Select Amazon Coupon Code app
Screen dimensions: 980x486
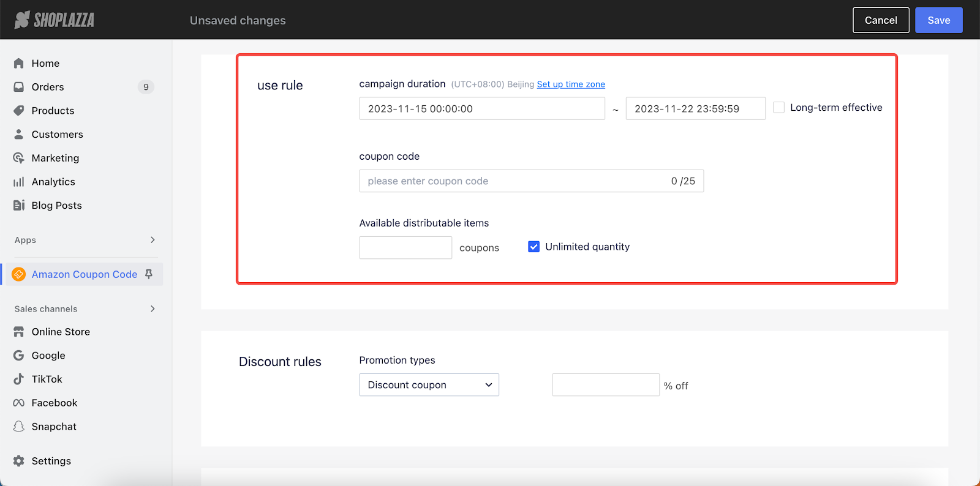click(85, 274)
